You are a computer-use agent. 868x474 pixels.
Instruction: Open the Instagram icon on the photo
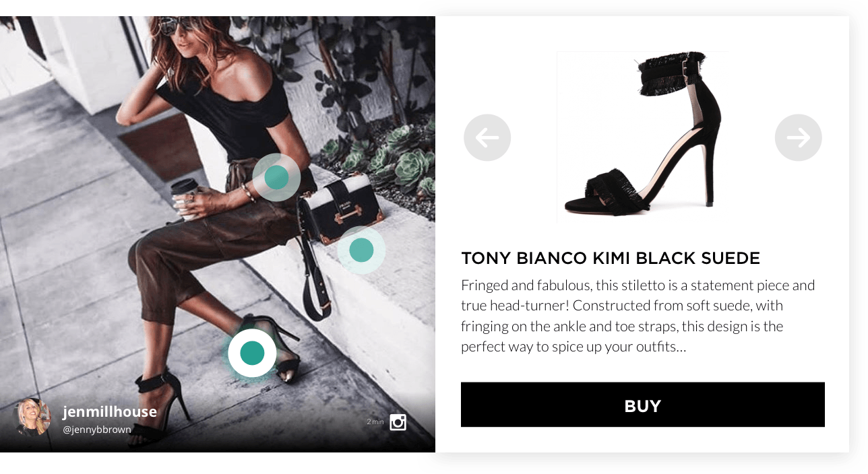pos(398,422)
